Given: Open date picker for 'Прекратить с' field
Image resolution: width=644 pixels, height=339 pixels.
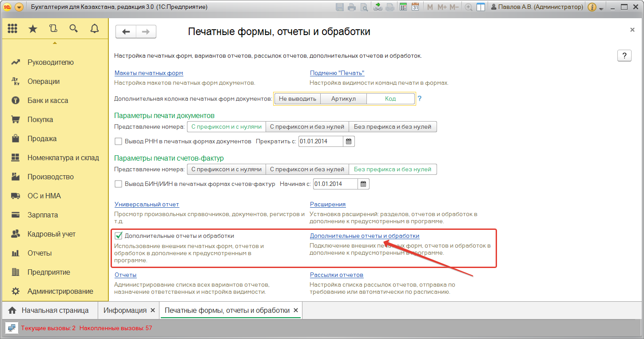Looking at the screenshot, I should tap(349, 142).
